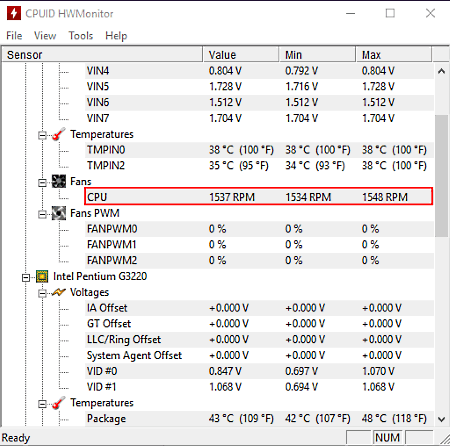Collapse the upper Temperatures node
Viewport: 450px width, 446px height.
point(42,135)
